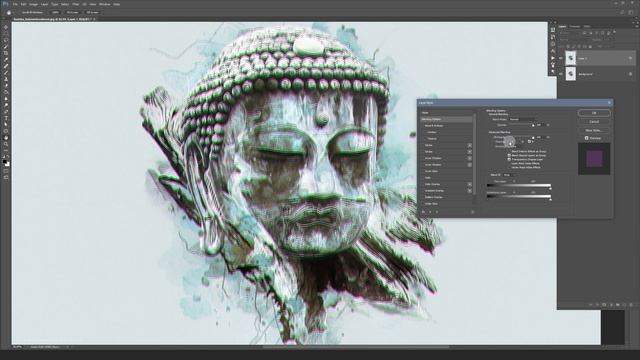Click the General Blending Opacity slider handle
640x360 pixels.
533,125
